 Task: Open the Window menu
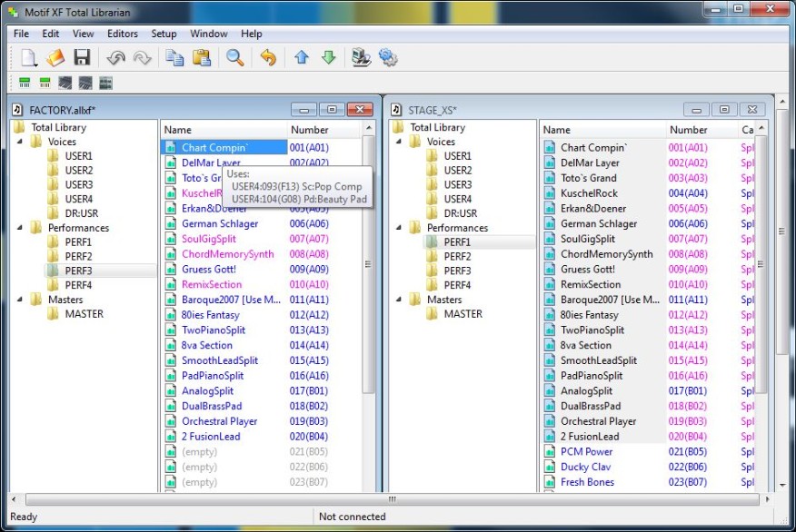pyautogui.click(x=209, y=34)
